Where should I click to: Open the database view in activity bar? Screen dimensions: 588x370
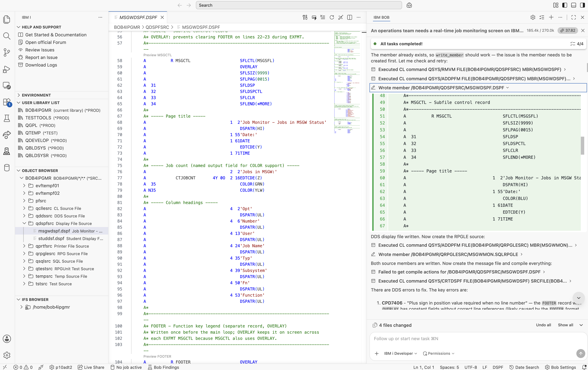[7, 168]
